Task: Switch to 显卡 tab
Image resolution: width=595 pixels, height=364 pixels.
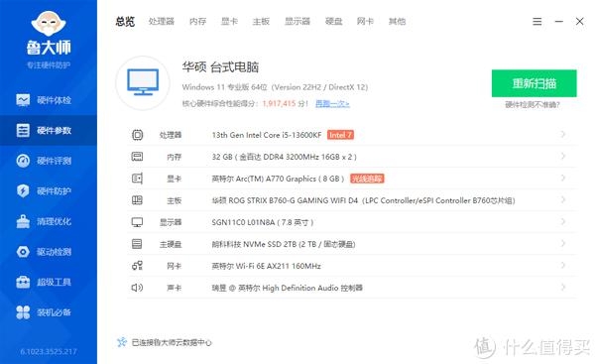Action: (x=229, y=21)
